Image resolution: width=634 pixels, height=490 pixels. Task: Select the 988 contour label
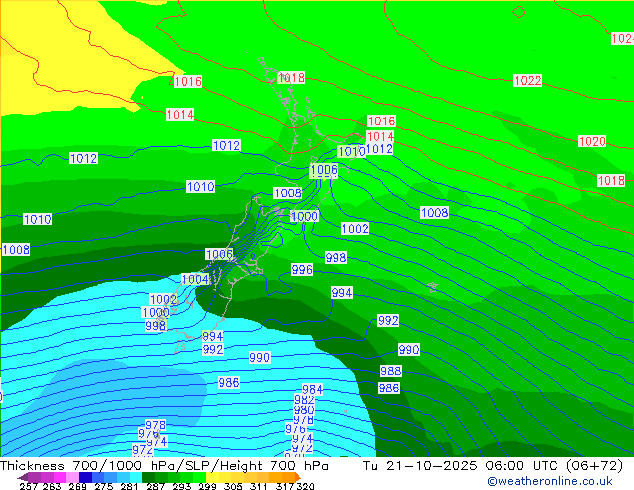coord(391,371)
